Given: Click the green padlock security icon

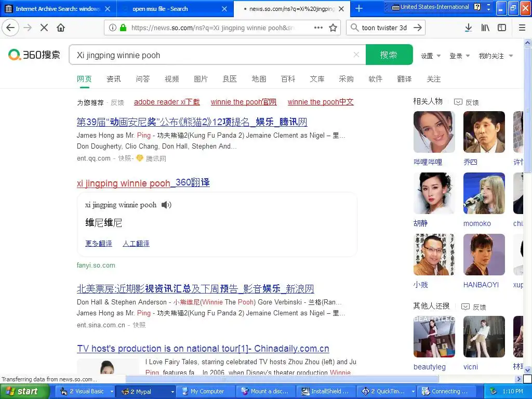Looking at the screenshot, I should pos(123,28).
